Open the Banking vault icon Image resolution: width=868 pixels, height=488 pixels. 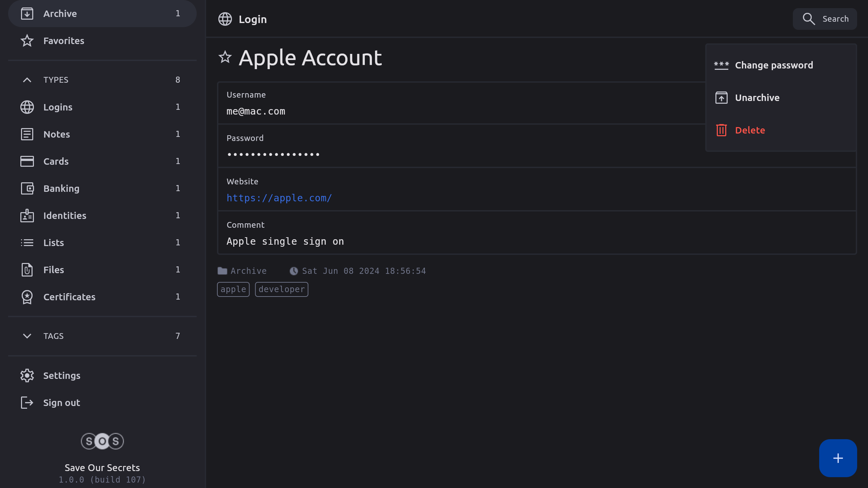pos(27,188)
